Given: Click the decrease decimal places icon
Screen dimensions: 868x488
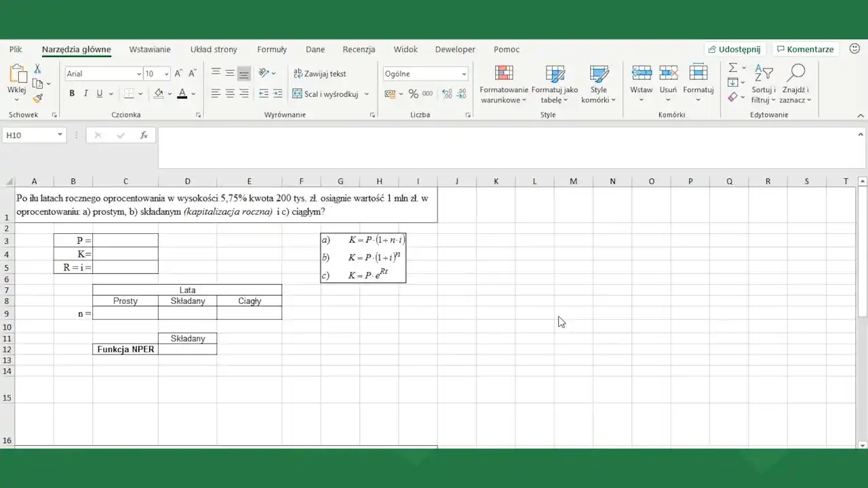Looking at the screenshot, I should [x=462, y=94].
